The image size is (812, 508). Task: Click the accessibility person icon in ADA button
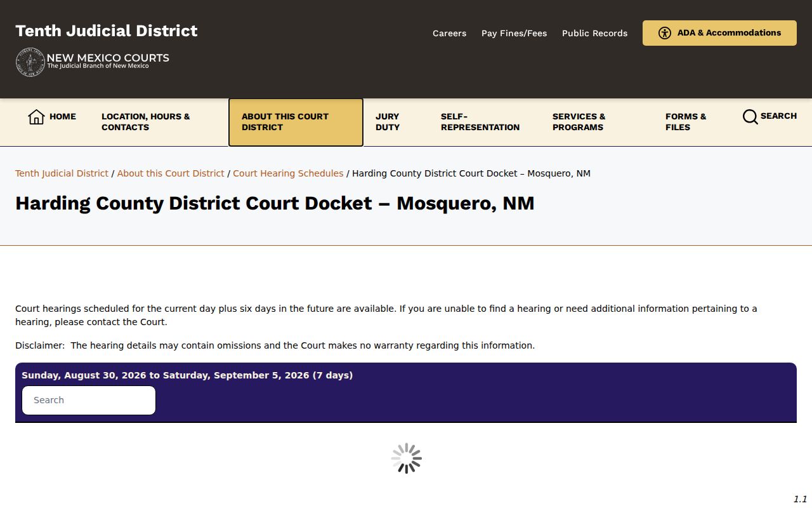[x=665, y=33]
